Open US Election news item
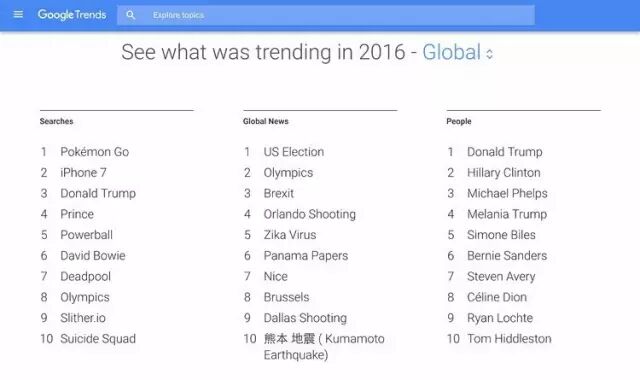Viewport: 640px width, 380px height. (x=294, y=152)
